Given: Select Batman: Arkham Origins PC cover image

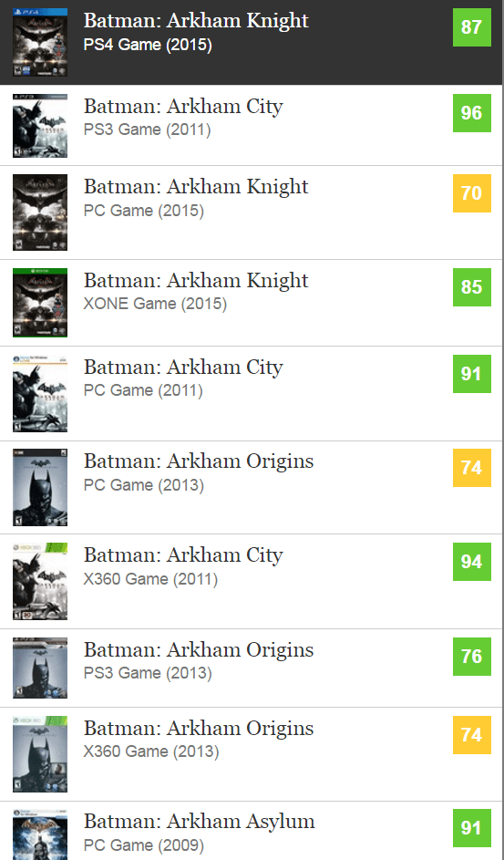Looking at the screenshot, I should pyautogui.click(x=40, y=488).
